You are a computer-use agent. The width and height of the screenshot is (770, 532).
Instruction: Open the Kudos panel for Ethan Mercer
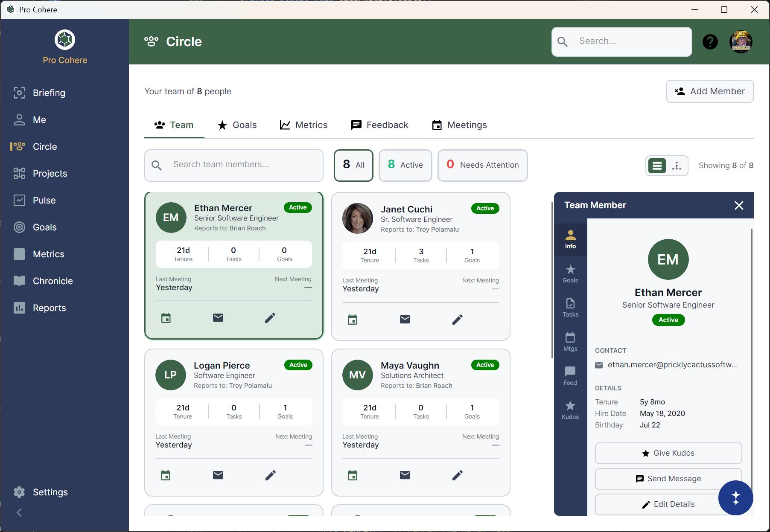tap(570, 410)
